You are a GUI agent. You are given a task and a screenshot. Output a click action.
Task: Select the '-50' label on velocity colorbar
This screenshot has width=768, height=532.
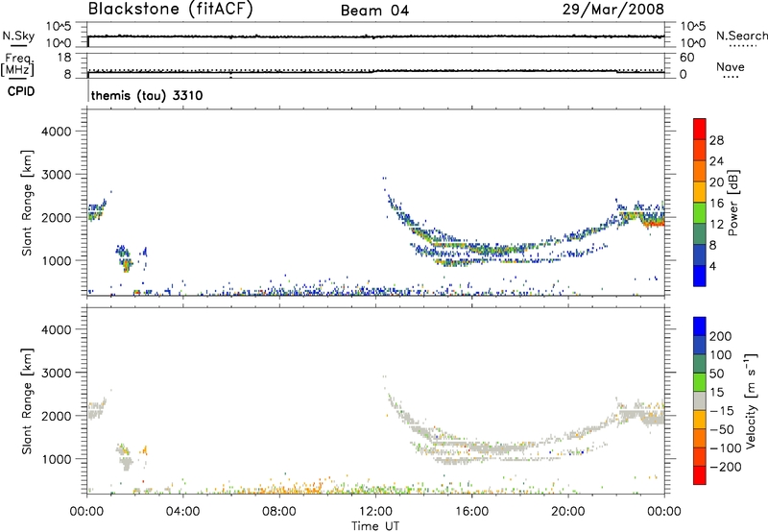tap(722, 429)
